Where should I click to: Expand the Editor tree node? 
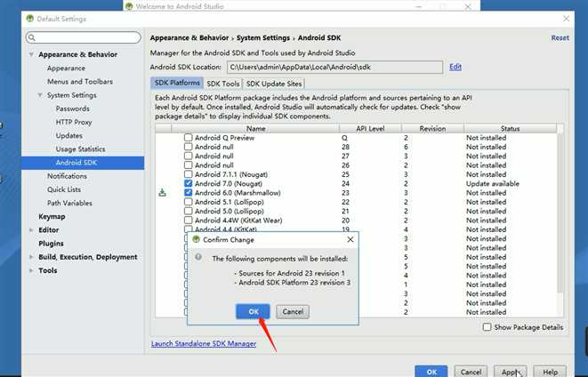(31, 230)
